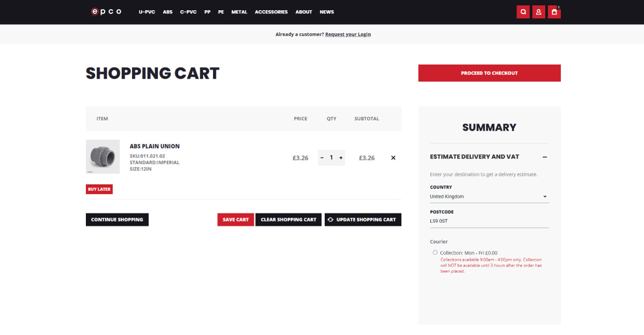Select Collection Mon - Fri courier option
The width and height of the screenshot is (644, 335).
click(x=435, y=252)
